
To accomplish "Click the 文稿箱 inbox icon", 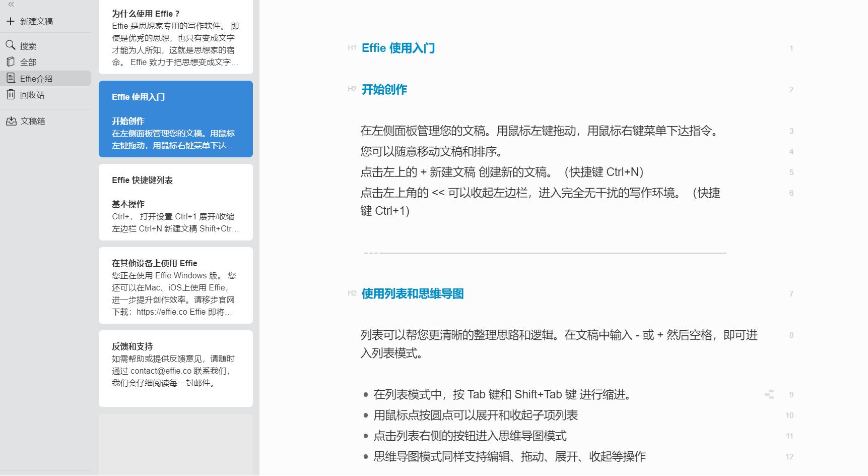I will coord(11,121).
